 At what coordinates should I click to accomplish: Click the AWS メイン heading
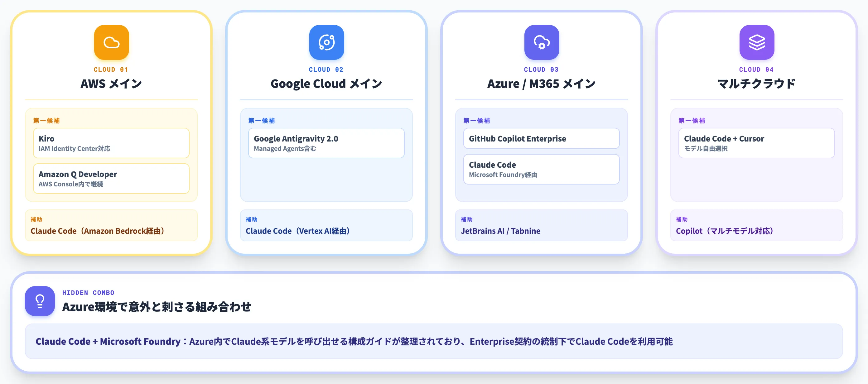coord(111,84)
